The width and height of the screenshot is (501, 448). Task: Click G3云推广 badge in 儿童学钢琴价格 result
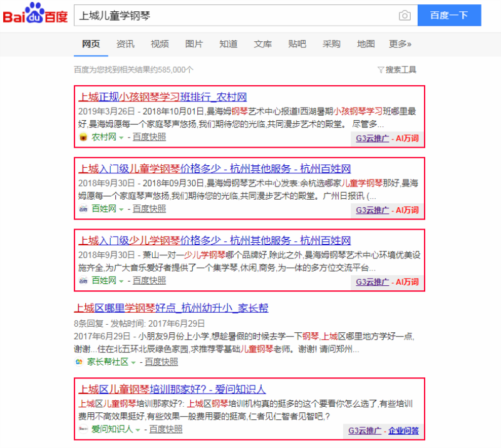[373, 210]
